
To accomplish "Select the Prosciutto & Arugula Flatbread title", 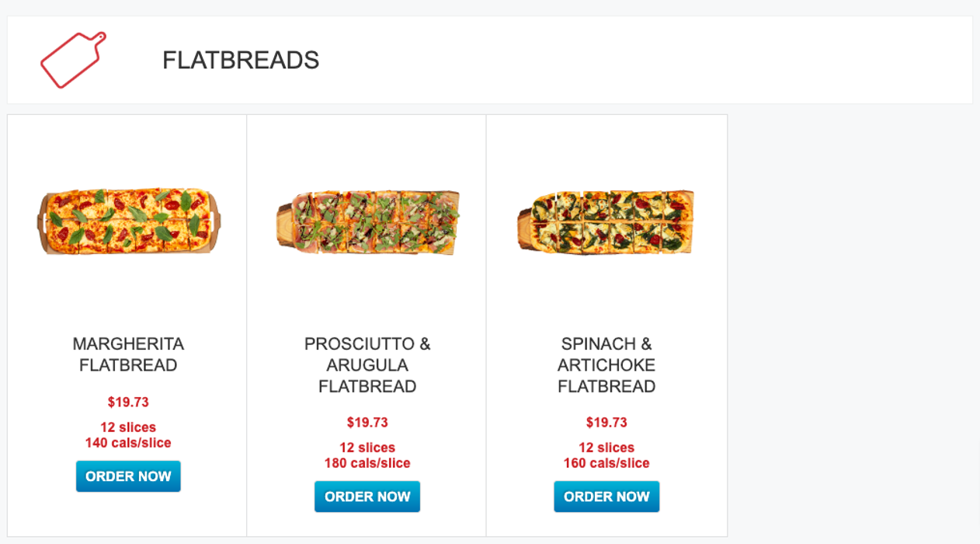I will point(367,364).
